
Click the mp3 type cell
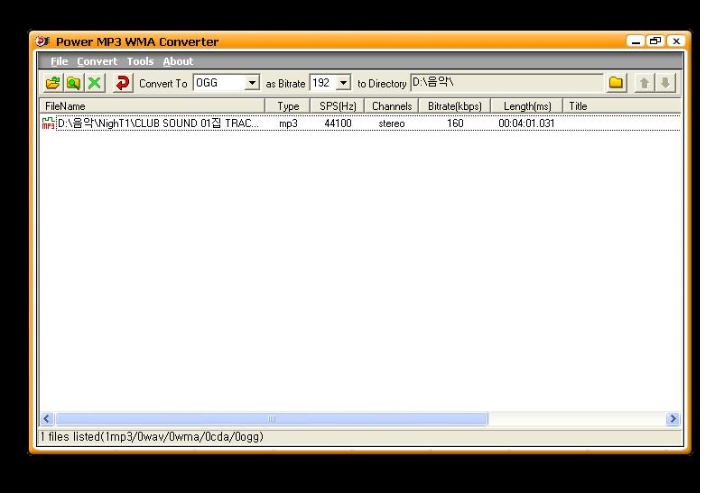288,123
